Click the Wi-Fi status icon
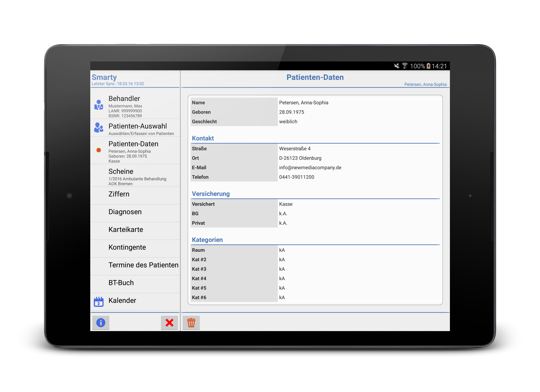This screenshot has height=392, width=540. coord(405,66)
